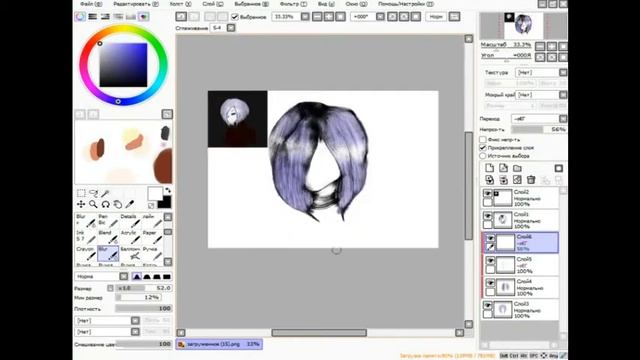Choose the pointed brush tip shape

(x=137, y=277)
